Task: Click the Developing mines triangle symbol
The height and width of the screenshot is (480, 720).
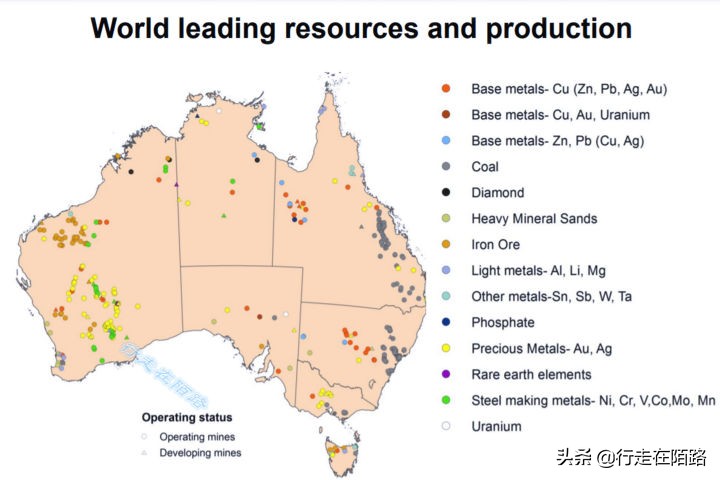Action: point(144,453)
